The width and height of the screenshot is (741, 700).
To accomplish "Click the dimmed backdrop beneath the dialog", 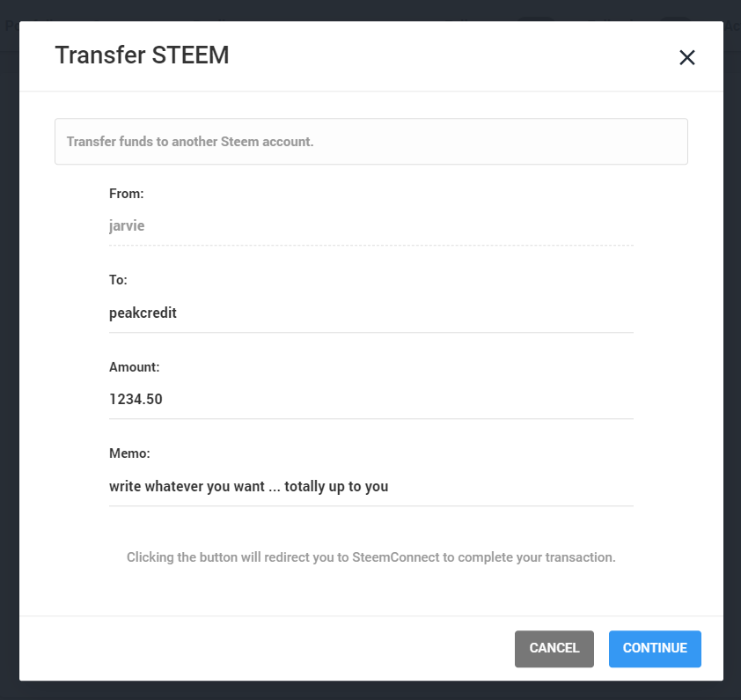I will [370, 691].
